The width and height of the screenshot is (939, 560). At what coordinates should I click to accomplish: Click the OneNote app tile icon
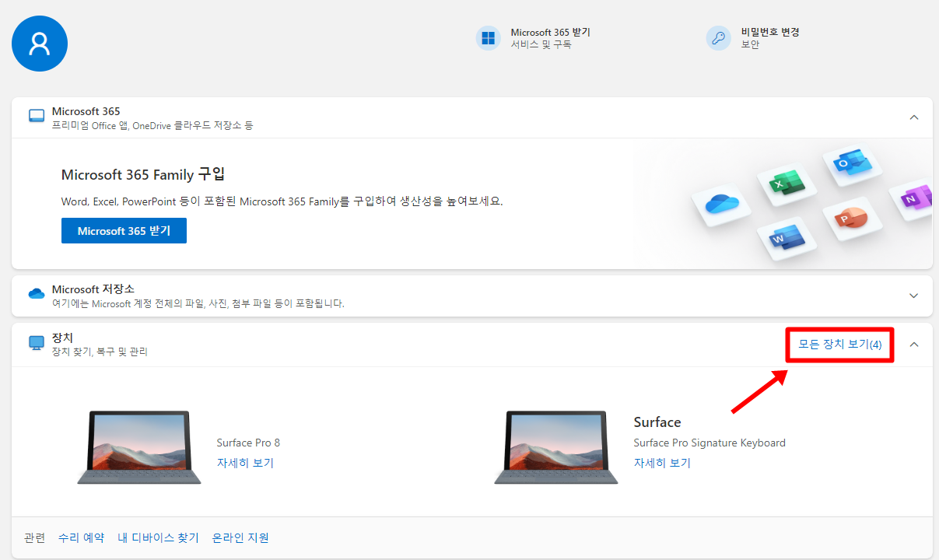tap(912, 200)
